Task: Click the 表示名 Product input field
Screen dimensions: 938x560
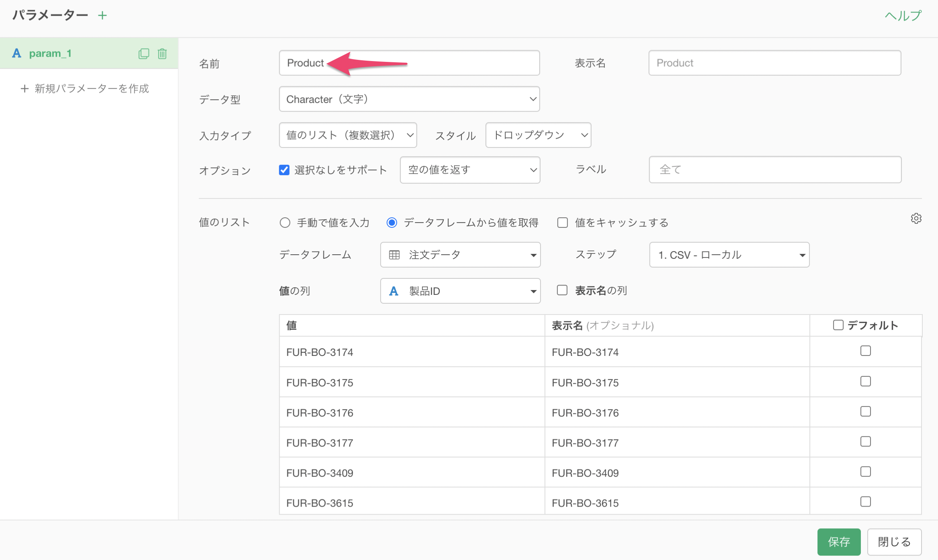Action: 774,63
